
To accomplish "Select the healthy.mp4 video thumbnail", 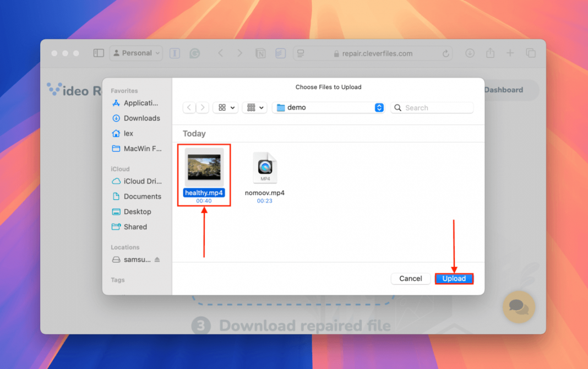I will (x=204, y=167).
